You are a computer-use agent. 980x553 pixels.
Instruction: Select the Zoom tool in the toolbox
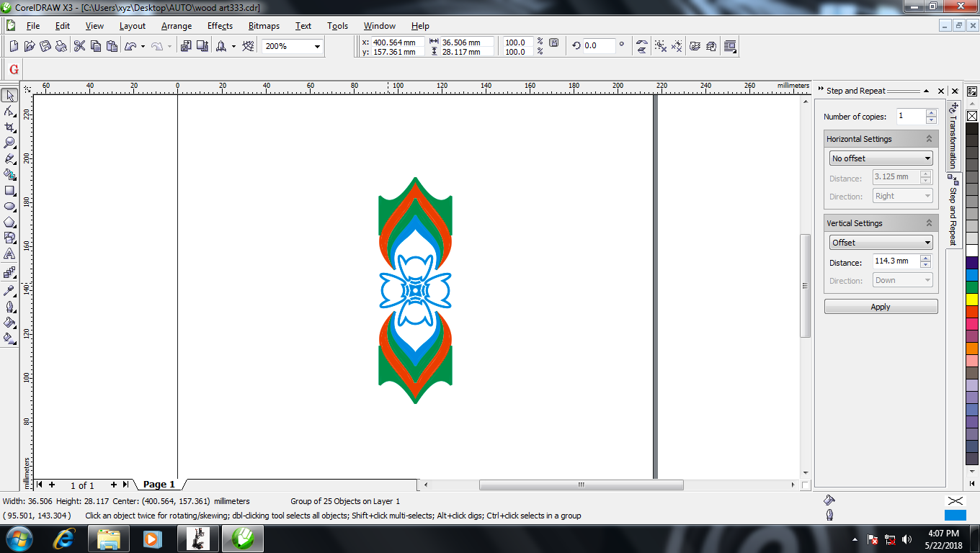point(9,143)
